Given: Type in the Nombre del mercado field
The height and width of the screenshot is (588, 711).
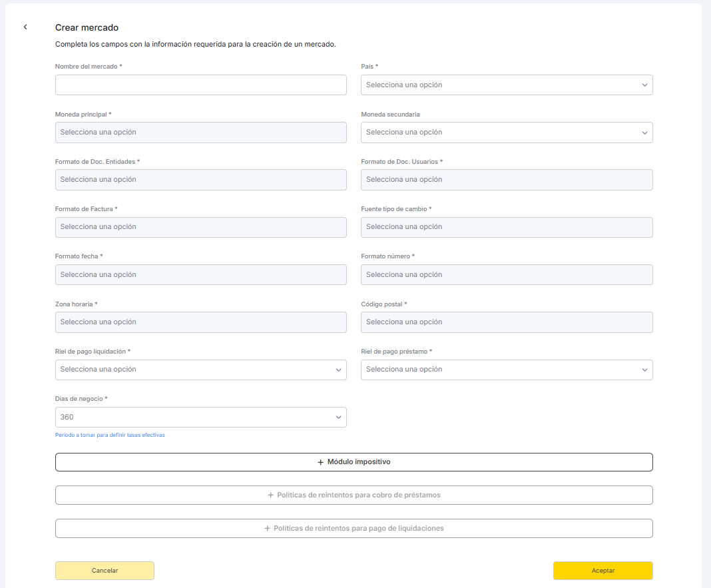Looking at the screenshot, I should (x=200, y=85).
